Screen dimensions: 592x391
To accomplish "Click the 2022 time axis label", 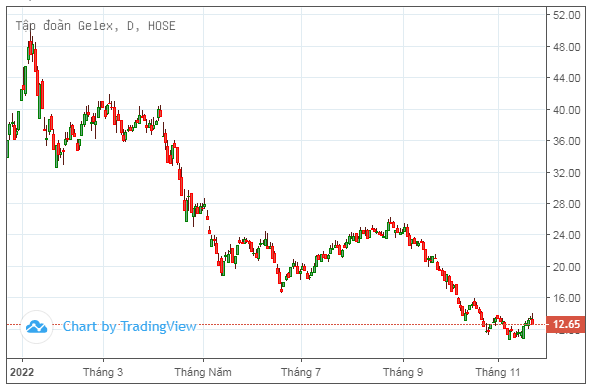I will pos(22,373).
